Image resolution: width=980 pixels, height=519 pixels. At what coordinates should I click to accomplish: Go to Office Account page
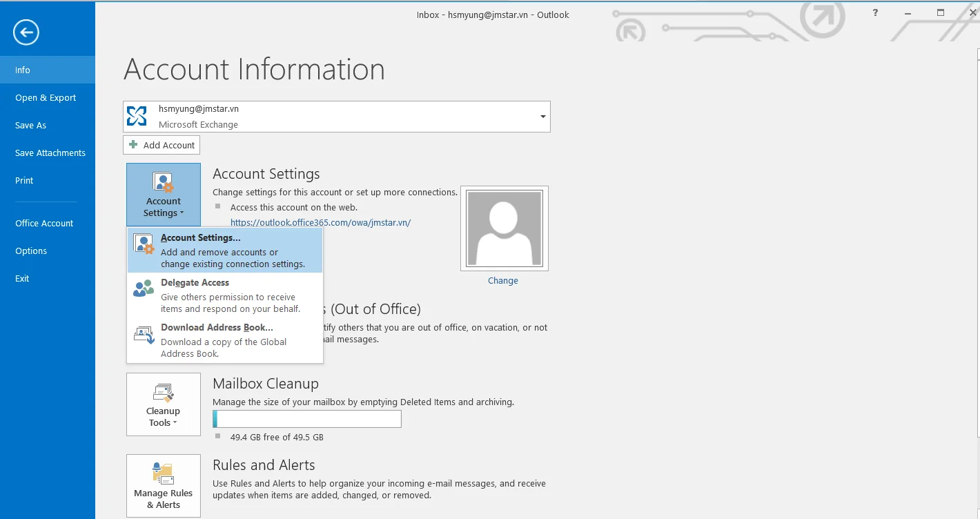(44, 224)
